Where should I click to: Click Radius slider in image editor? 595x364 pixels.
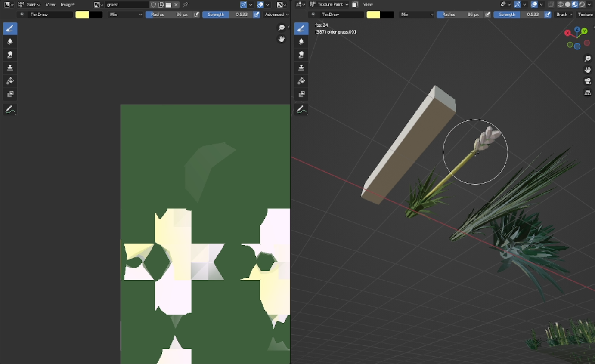(169, 15)
